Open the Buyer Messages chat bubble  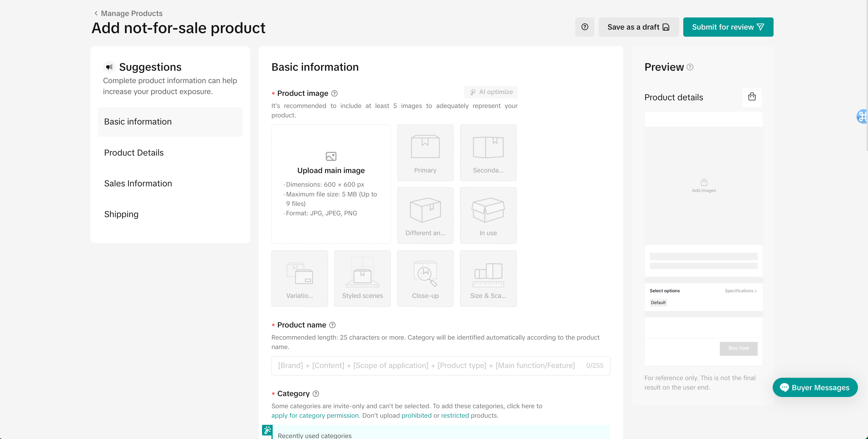click(815, 387)
